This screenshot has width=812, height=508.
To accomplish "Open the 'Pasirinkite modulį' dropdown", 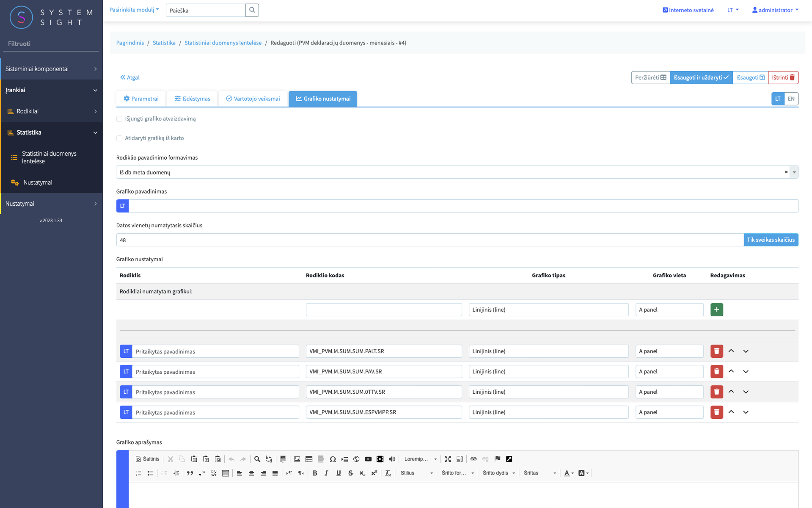I will (x=134, y=10).
